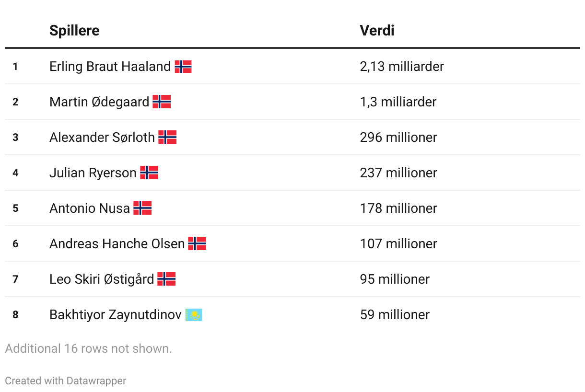Click the 1,3 milliarder value cell
Screen dimensions: 585x392
coord(398,102)
